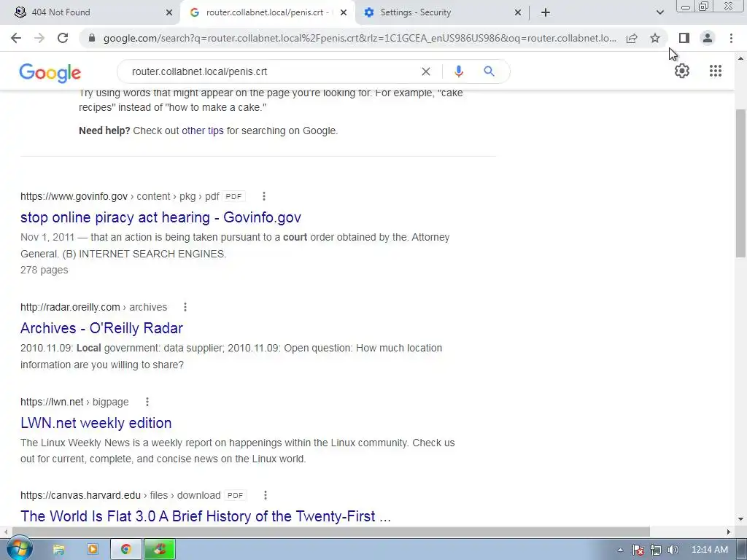The height and width of the screenshot is (560, 747).
Task: Click the vertical scrollbar thumb
Action: point(740,183)
